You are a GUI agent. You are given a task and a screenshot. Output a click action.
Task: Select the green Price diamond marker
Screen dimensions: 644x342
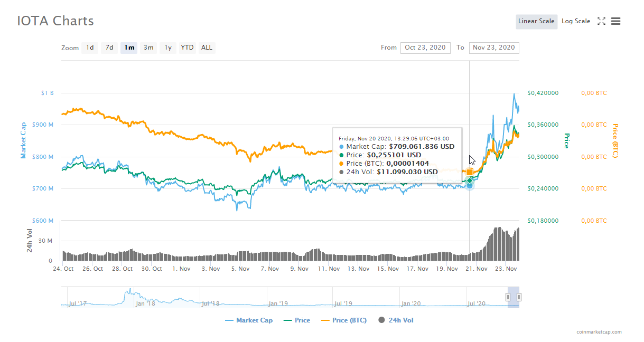tap(470, 180)
